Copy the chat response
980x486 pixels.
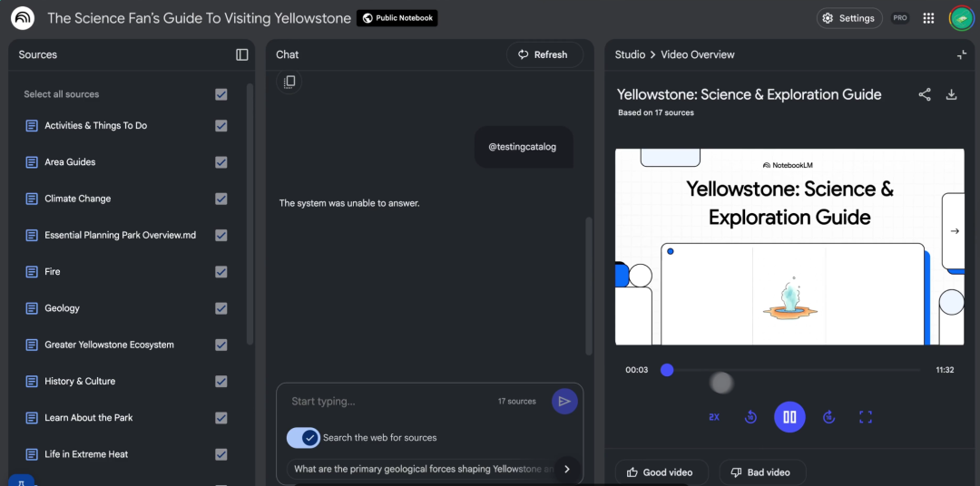coord(289,82)
